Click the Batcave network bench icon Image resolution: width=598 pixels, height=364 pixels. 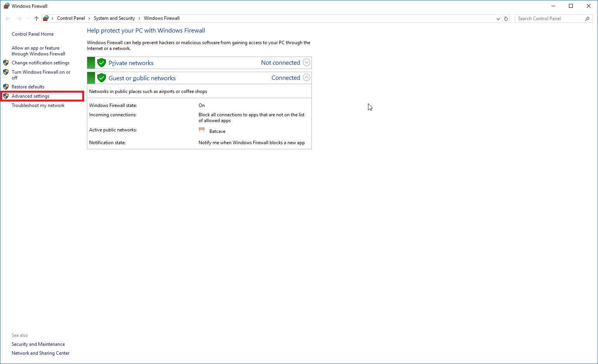point(202,130)
